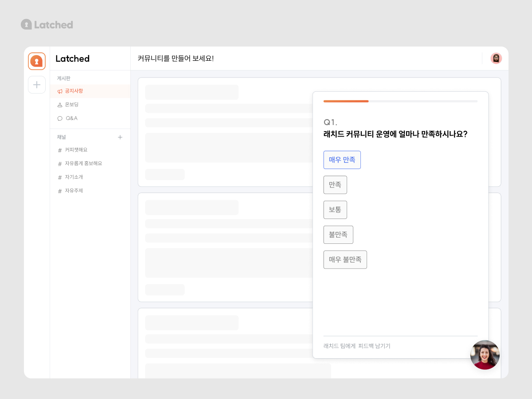Click the Q1. question number

tap(330, 122)
